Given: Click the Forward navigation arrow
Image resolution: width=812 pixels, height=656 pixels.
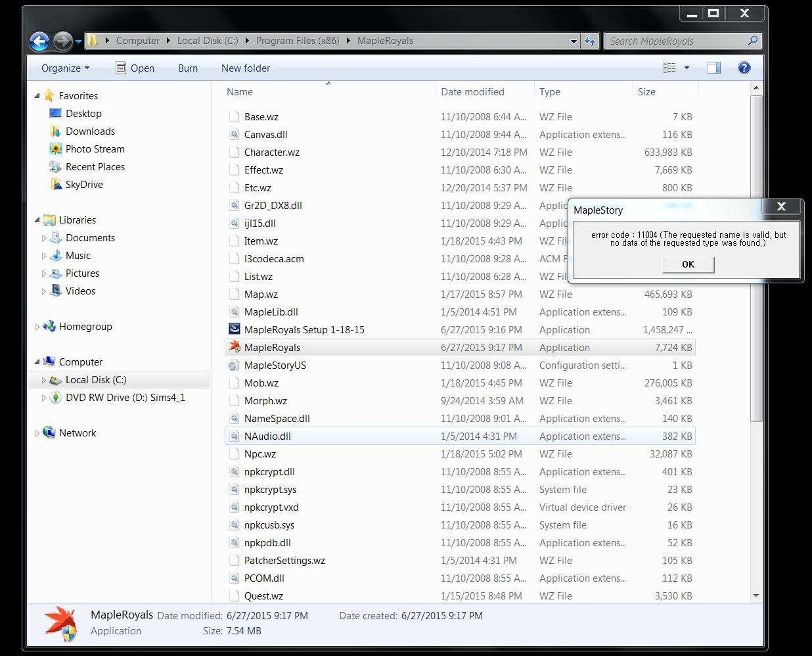Looking at the screenshot, I should tap(63, 41).
